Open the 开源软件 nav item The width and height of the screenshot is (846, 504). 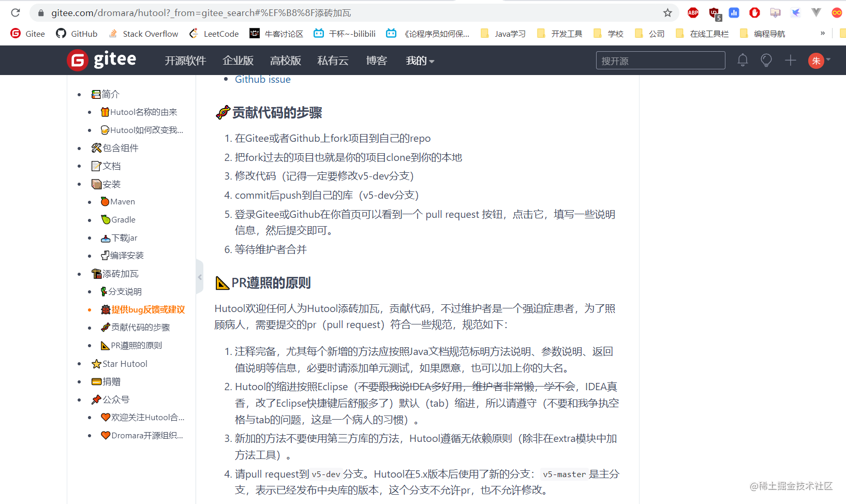[x=185, y=61]
